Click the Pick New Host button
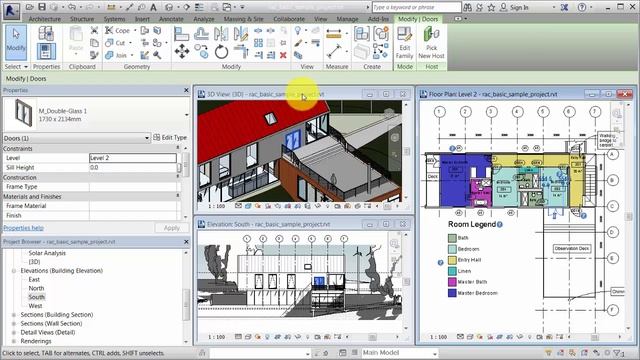This screenshot has height=360, width=640. [x=431, y=42]
